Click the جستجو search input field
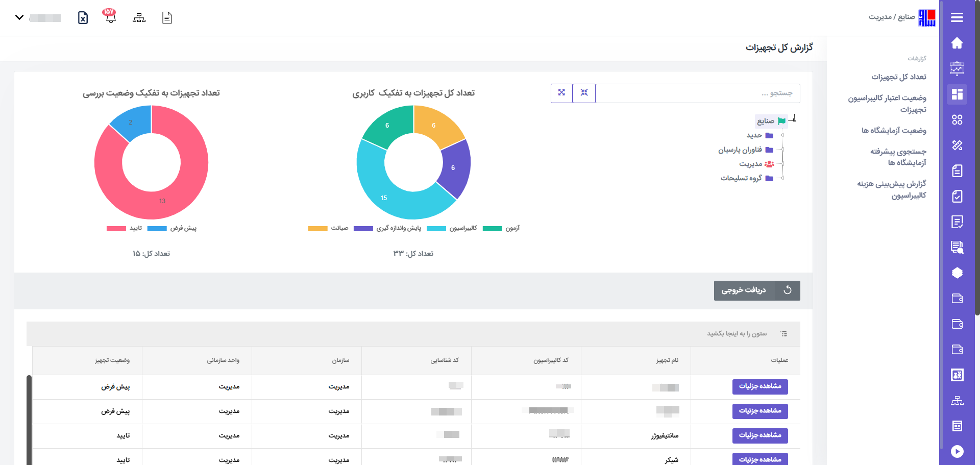980x465 pixels. click(698, 93)
